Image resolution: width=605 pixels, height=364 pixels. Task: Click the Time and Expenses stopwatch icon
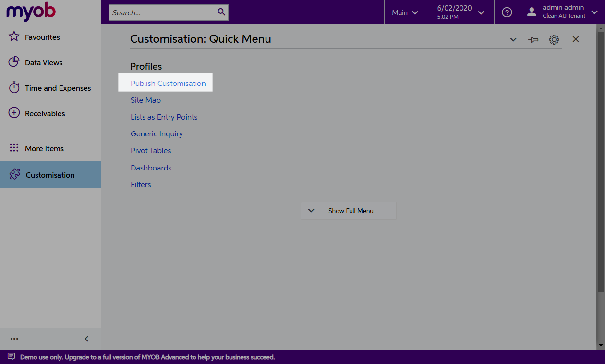[x=14, y=87]
